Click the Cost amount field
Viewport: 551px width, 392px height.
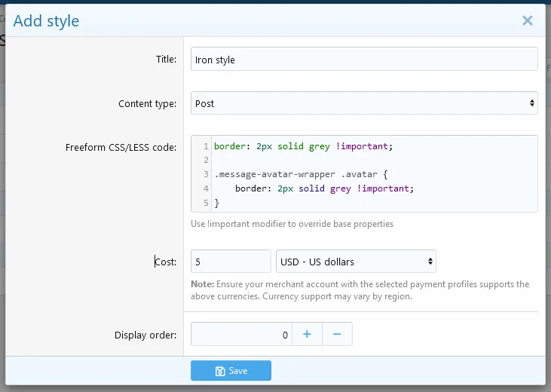tap(231, 262)
